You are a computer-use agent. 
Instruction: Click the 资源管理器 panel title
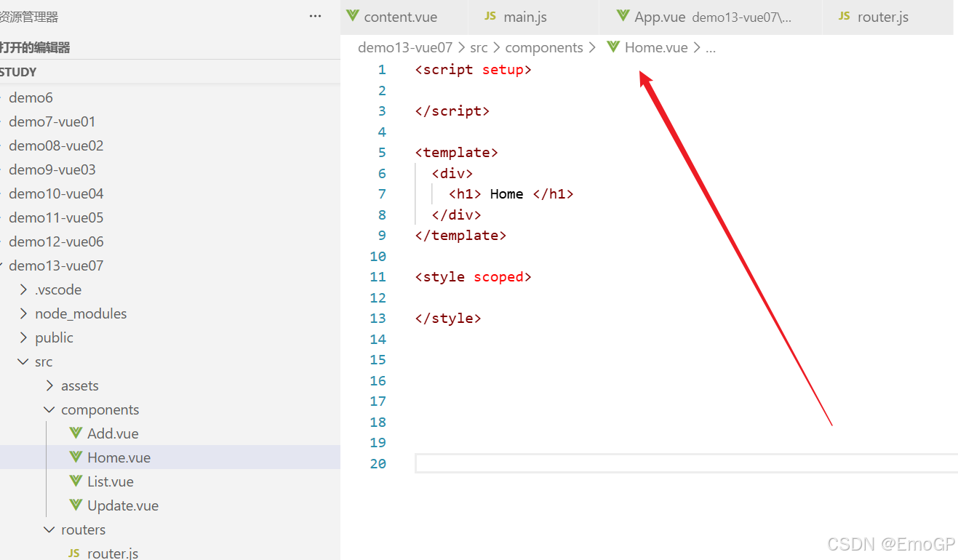(29, 17)
